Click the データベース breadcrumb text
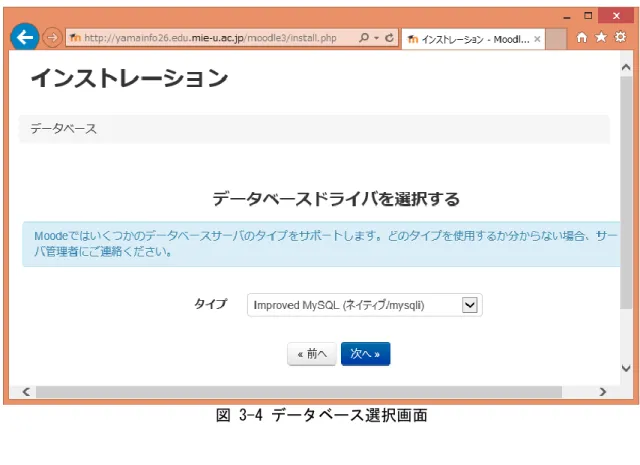The image size is (640, 465). (63, 129)
